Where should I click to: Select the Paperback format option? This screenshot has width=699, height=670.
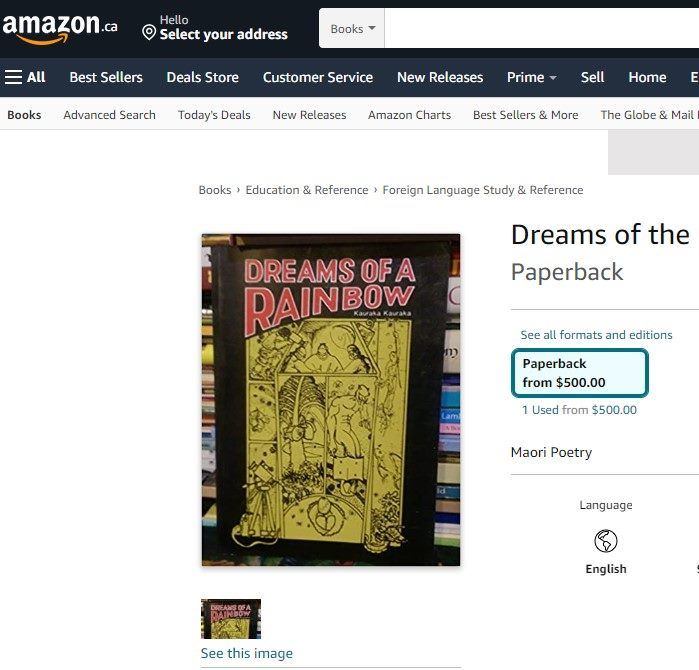tap(580, 373)
